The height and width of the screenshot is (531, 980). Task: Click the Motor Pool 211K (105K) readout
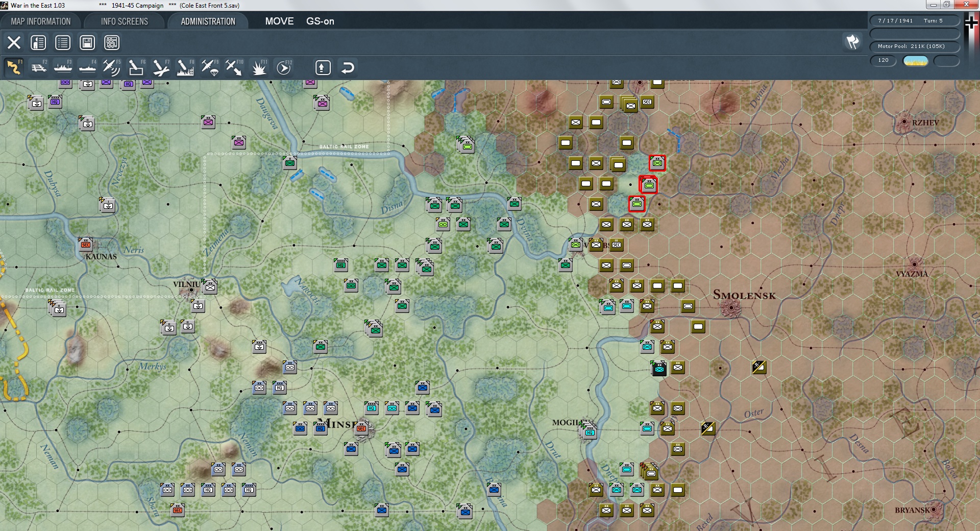[915, 46]
